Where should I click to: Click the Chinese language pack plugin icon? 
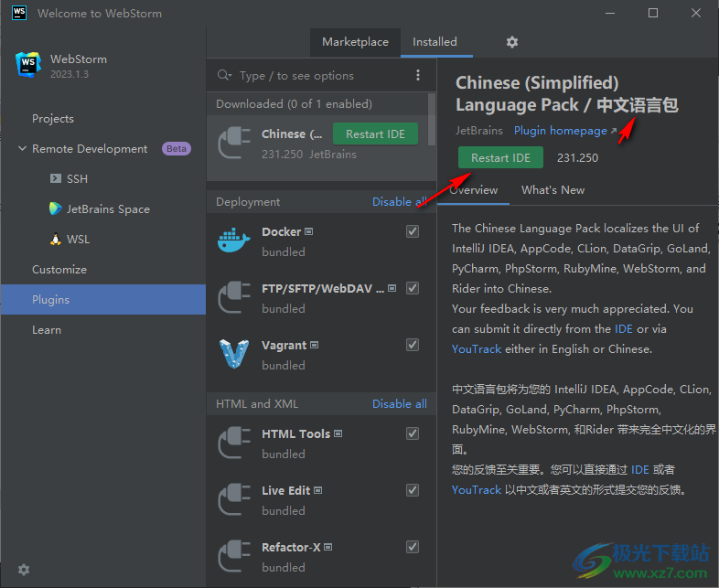point(234,143)
